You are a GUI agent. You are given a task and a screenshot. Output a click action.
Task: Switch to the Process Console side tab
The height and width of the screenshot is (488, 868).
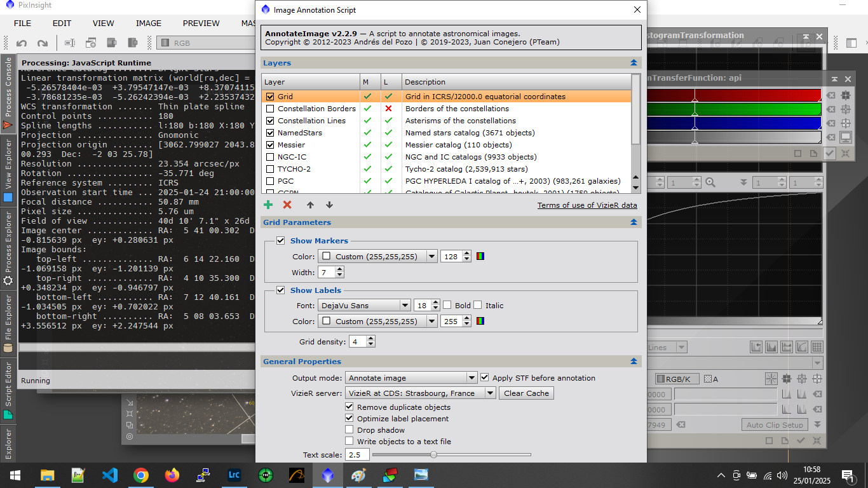[x=8, y=93]
